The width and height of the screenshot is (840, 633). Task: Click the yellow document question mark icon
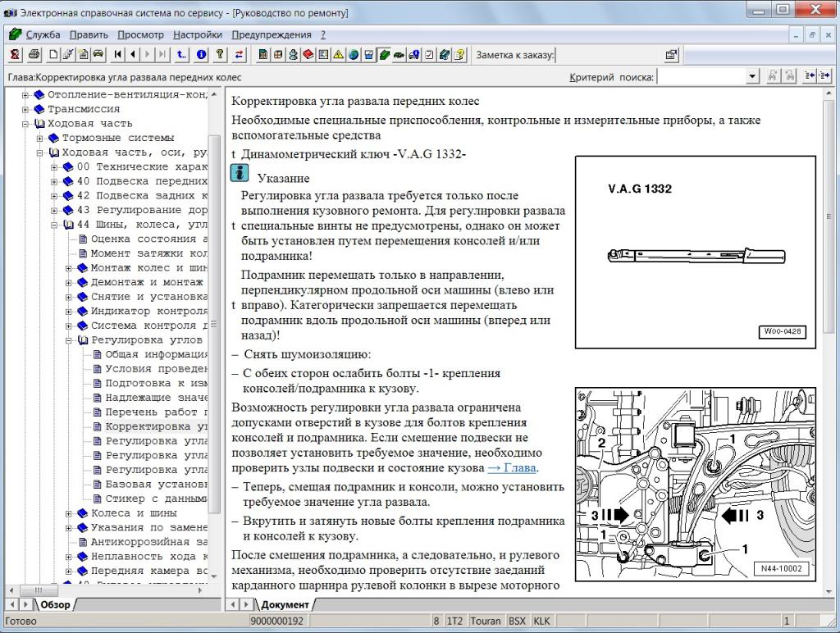coord(459,55)
